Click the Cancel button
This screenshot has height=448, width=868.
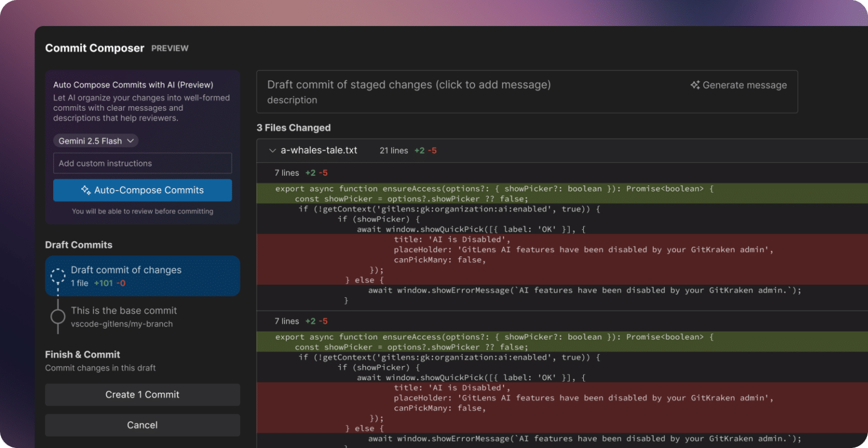coord(142,425)
